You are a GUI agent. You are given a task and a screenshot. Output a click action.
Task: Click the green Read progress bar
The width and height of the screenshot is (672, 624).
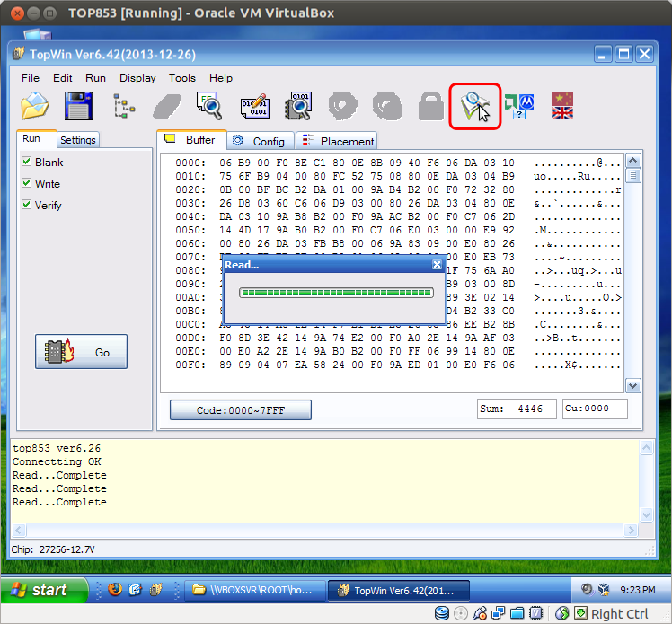coord(336,293)
